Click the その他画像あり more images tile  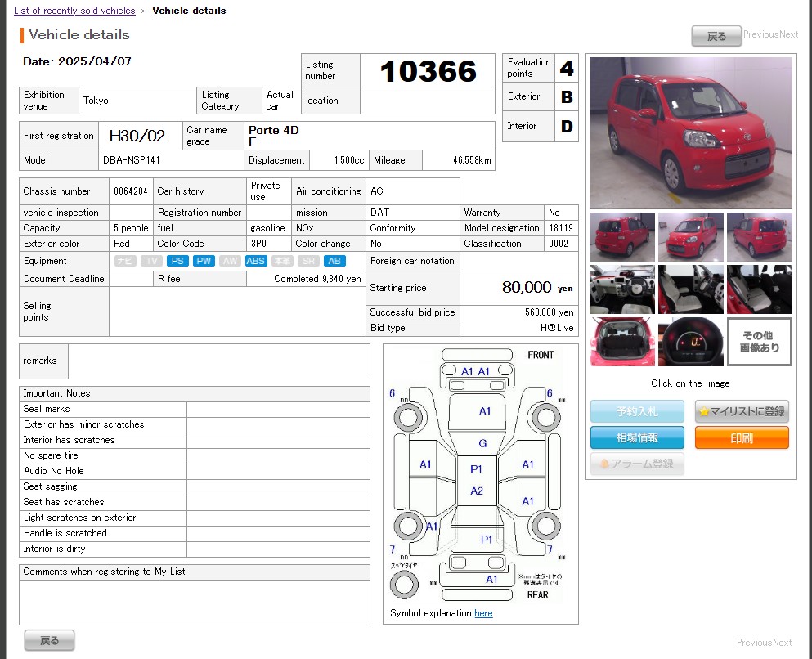pos(759,342)
